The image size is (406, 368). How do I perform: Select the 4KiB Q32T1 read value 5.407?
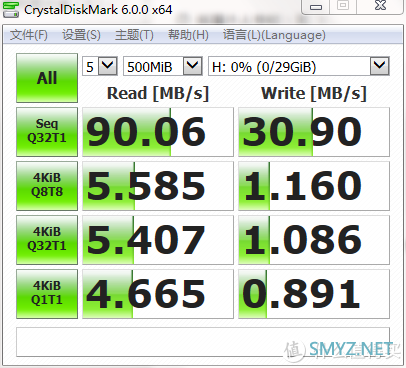[x=158, y=240]
